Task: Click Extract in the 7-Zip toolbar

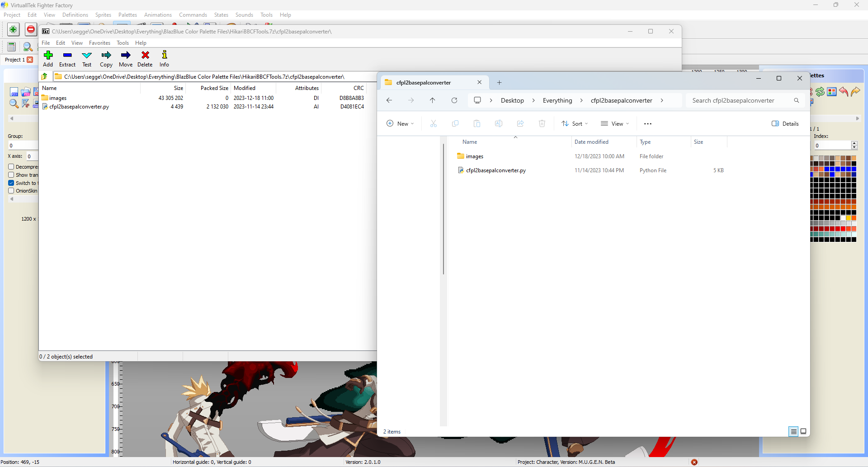Action: [67, 59]
